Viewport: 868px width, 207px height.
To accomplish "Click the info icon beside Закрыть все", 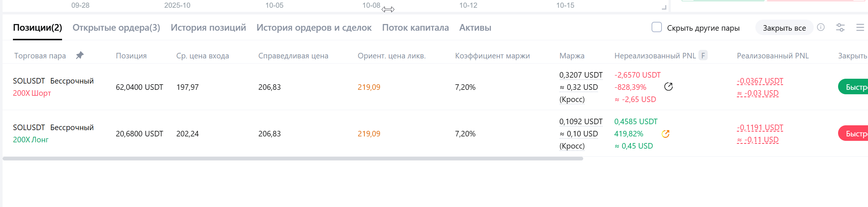I will tap(821, 27).
